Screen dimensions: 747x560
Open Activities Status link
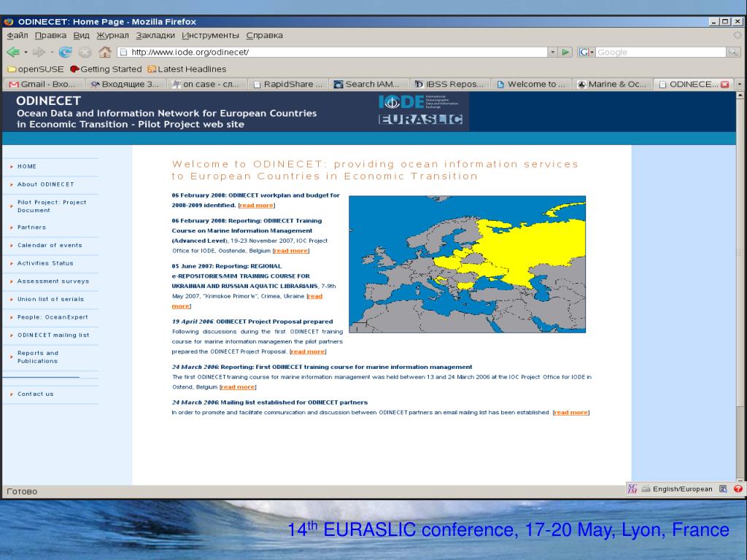pyautogui.click(x=45, y=262)
